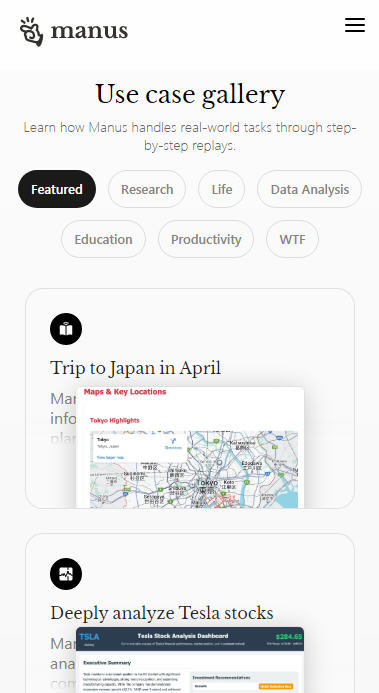Viewport: 379px width, 693px height.
Task: Click the chart icon on Tesla card
Action: point(66,574)
